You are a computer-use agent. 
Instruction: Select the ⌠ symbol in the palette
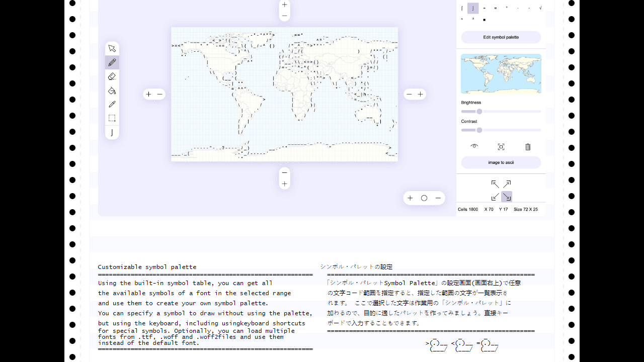point(462,8)
